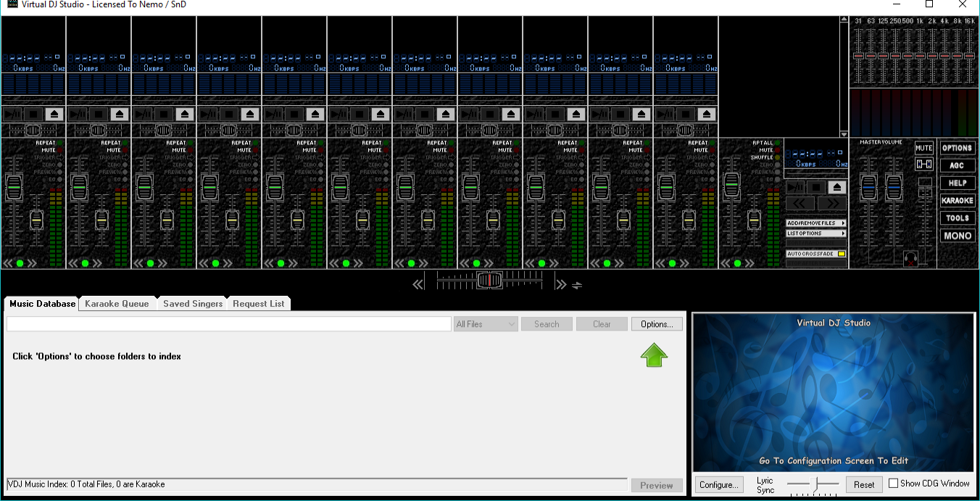Click the green center dot on the first deck
This screenshot has height=501, width=980.
pyautogui.click(x=20, y=263)
